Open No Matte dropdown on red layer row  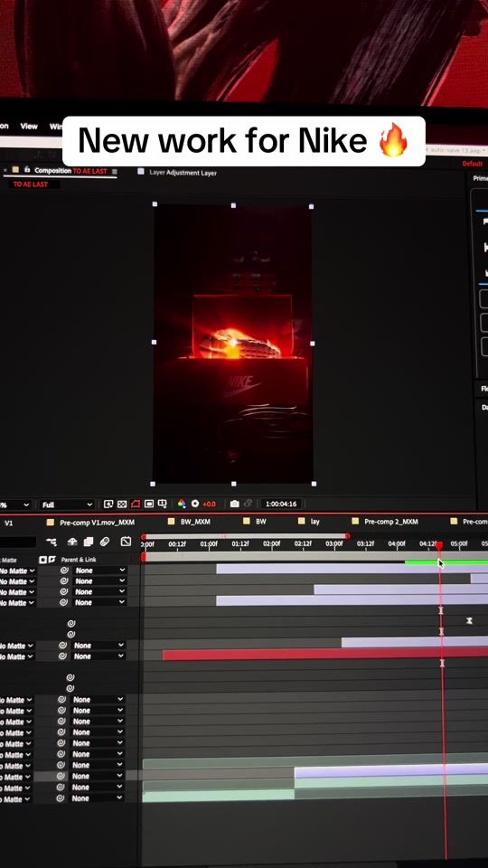(16, 656)
